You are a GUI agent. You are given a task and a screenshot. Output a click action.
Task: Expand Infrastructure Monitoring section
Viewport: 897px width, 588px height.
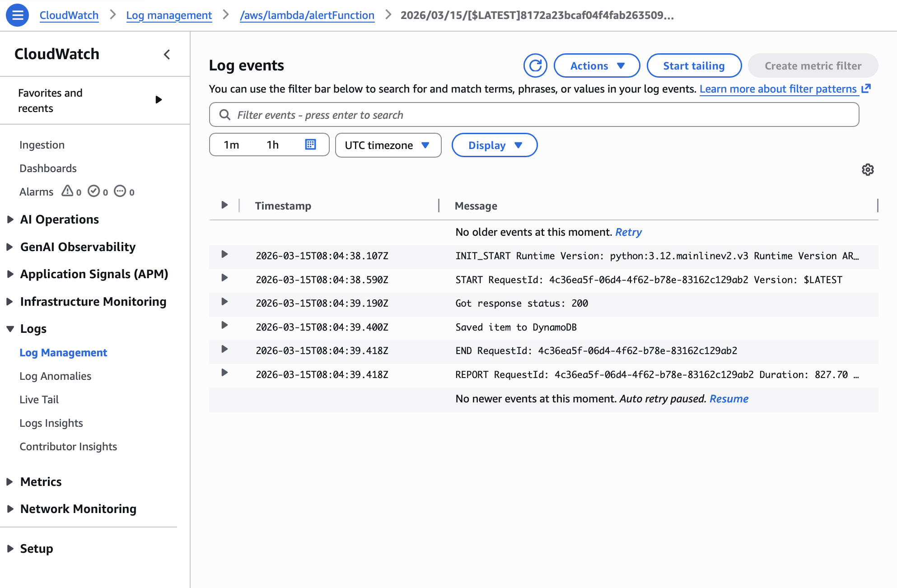(10, 302)
